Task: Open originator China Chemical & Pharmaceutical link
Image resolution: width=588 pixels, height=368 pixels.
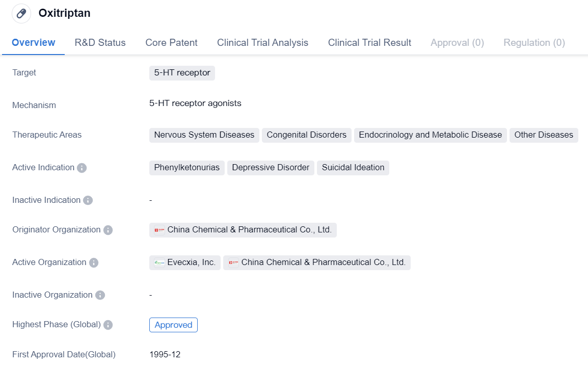Action: tap(249, 230)
